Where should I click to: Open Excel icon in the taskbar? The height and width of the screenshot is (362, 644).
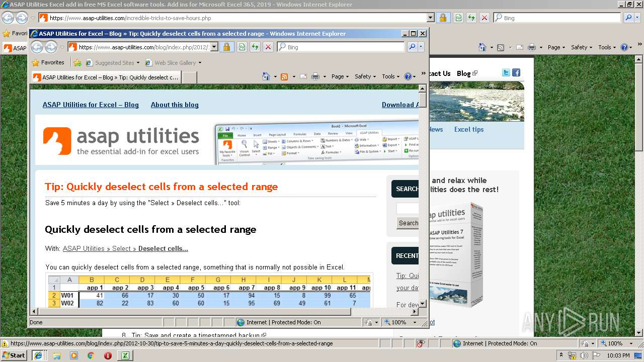pos(125,355)
